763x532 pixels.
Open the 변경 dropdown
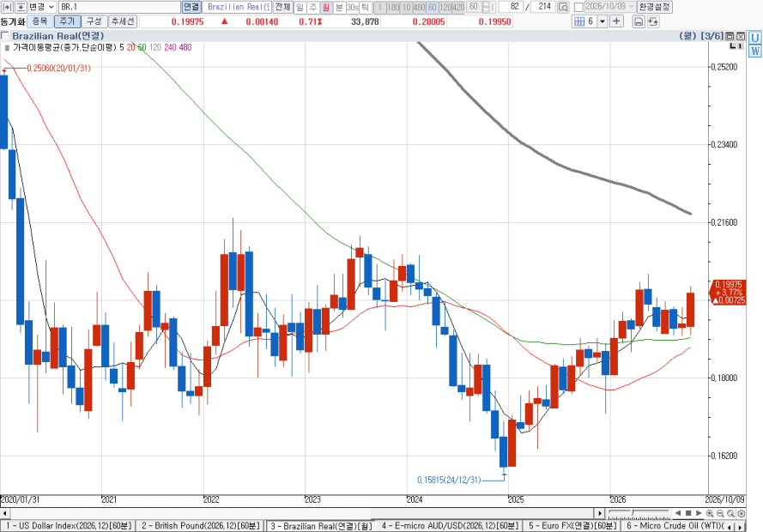[x=41, y=8]
